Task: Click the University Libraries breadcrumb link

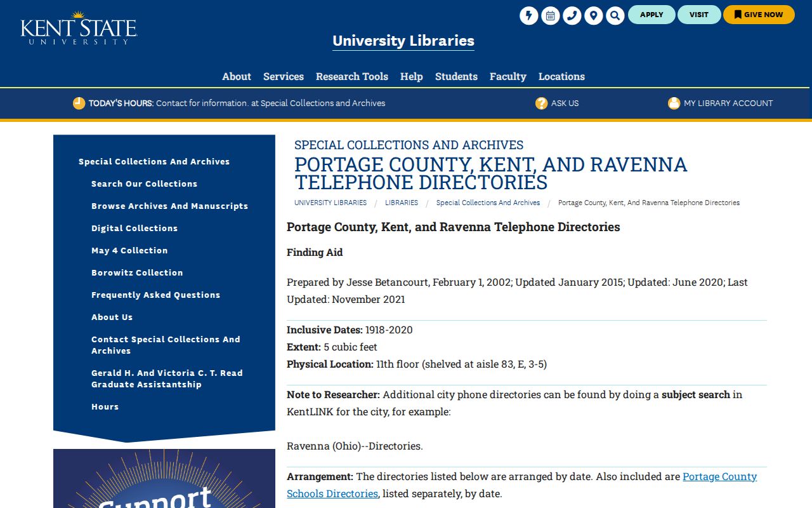Action: 331,203
